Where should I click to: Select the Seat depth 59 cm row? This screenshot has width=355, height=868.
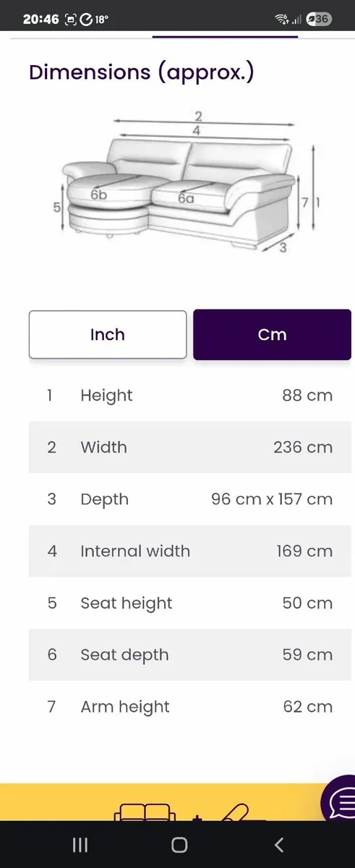click(x=190, y=655)
